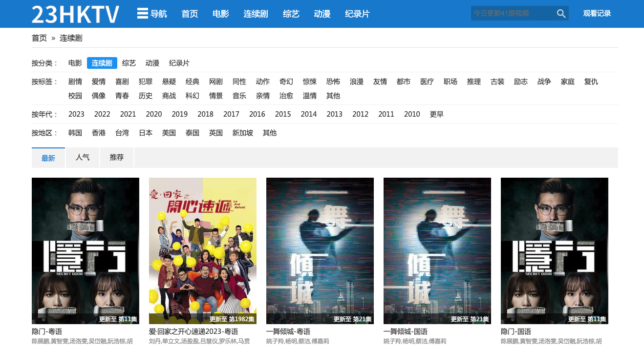
Task: Open 观看记录 viewing history
Action: coord(597,14)
